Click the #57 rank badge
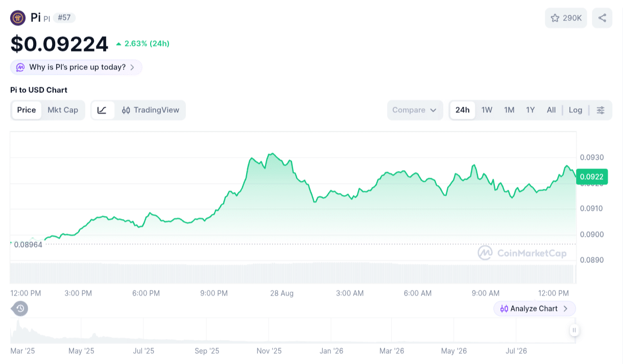 pos(64,18)
